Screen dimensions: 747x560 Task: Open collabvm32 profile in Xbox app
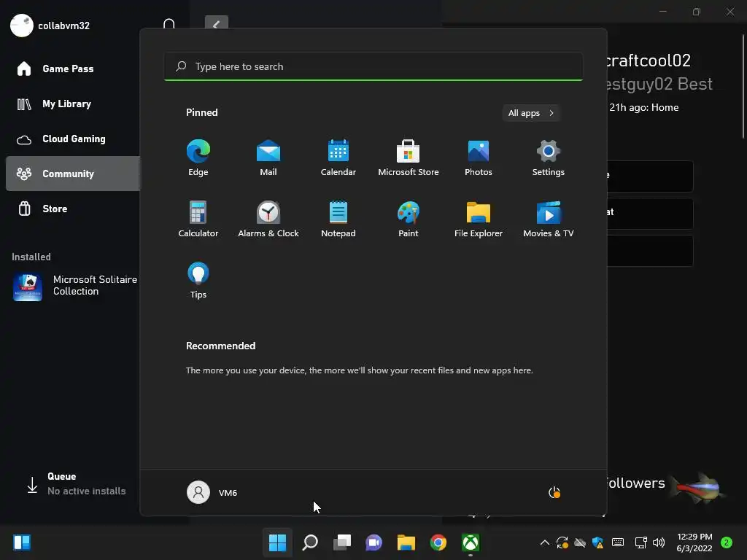[50, 26]
